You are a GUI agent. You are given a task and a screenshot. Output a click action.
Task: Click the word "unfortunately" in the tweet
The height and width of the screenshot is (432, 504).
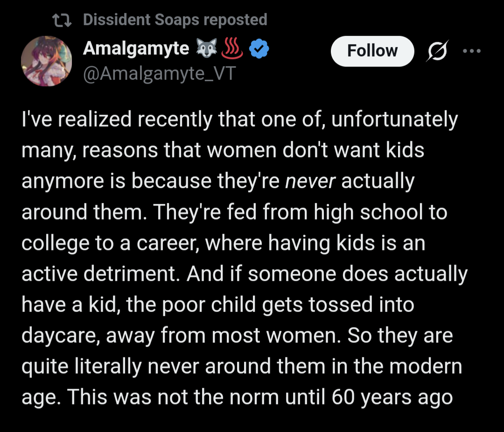coord(394,120)
